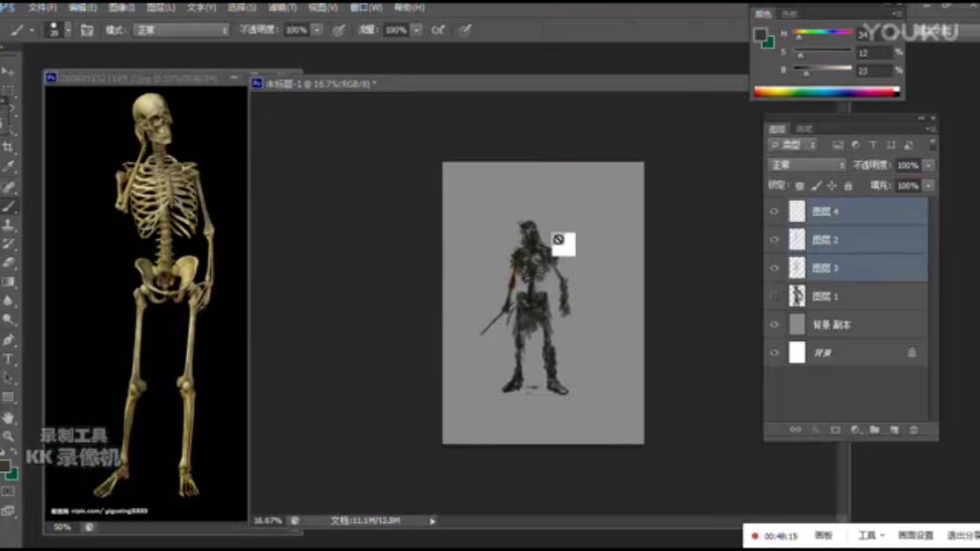Open the 文件(F) menu
The image size is (980, 551).
(x=42, y=8)
